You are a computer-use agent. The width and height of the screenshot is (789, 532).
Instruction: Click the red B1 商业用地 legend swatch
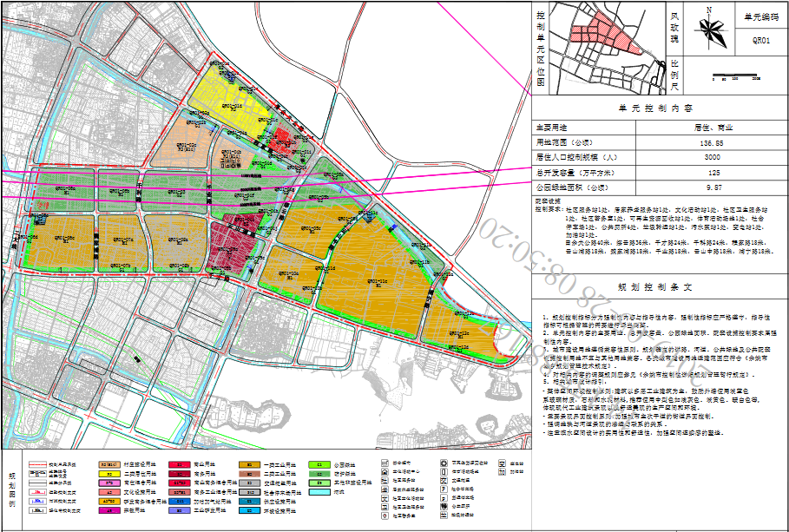click(x=180, y=464)
